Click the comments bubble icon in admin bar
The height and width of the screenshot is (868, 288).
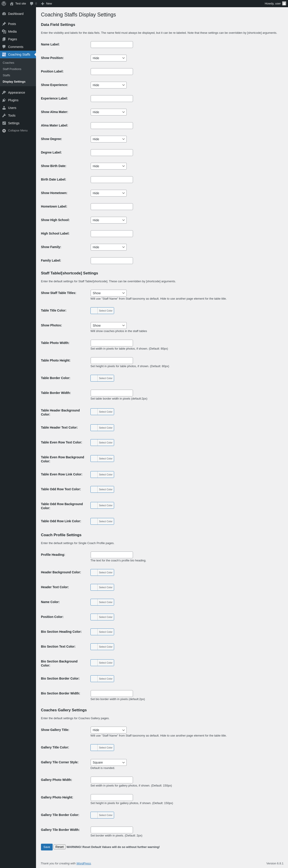[x=32, y=3]
